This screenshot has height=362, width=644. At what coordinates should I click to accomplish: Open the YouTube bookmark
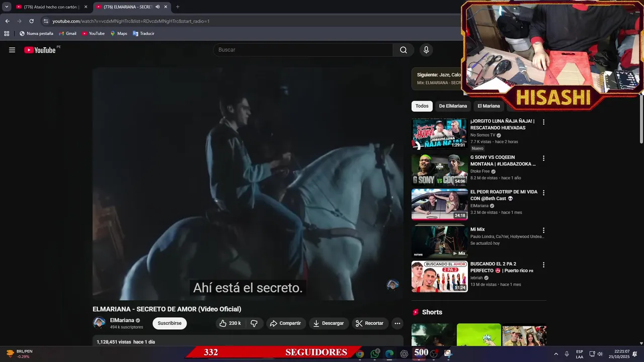[x=93, y=34]
